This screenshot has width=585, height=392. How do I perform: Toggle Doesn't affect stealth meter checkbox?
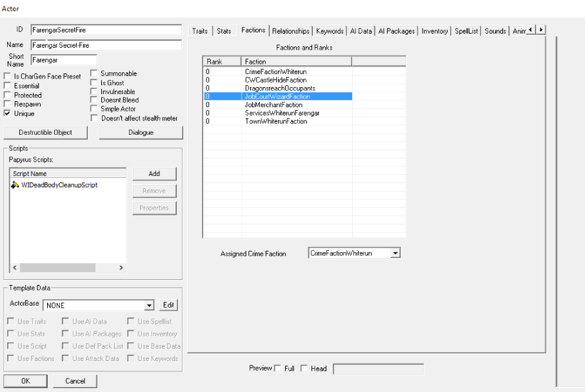[x=94, y=118]
